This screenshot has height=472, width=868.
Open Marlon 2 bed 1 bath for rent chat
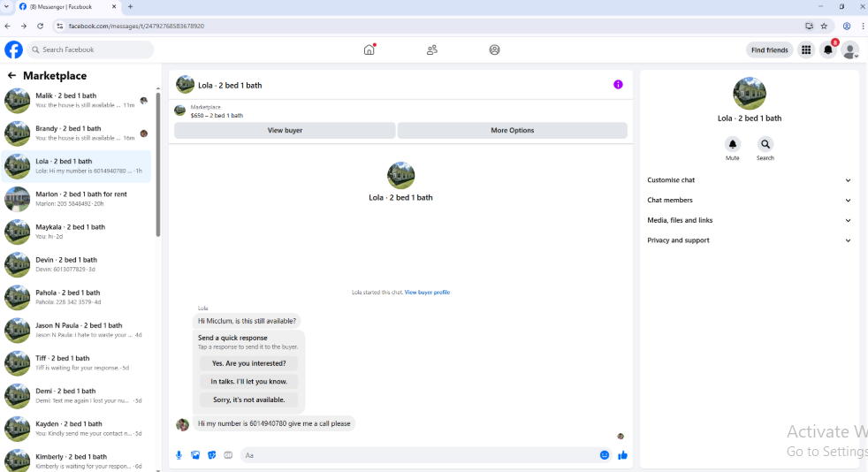point(76,199)
